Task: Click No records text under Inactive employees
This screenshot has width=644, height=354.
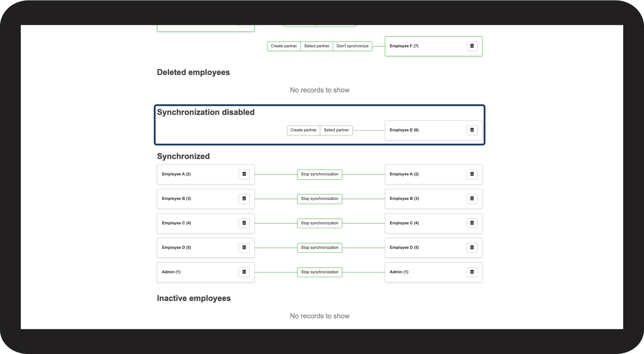Action: [320, 316]
